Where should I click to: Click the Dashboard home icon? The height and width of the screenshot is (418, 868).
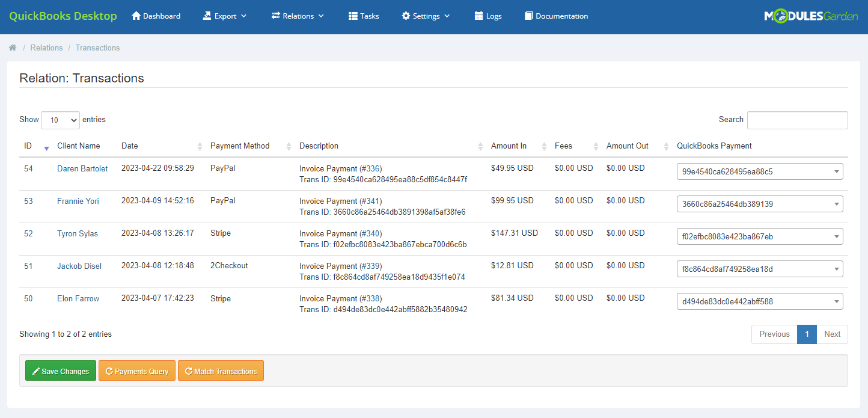coord(135,16)
